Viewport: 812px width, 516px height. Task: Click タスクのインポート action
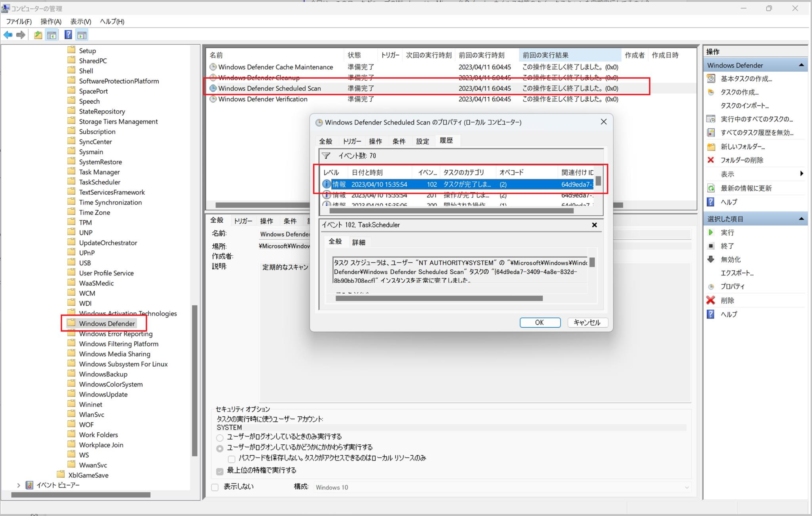pos(745,105)
